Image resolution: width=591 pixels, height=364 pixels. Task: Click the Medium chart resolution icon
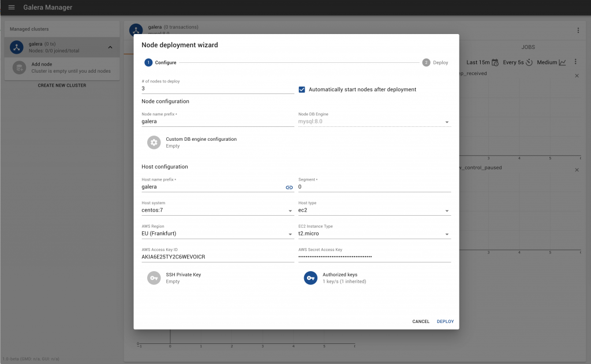click(562, 62)
